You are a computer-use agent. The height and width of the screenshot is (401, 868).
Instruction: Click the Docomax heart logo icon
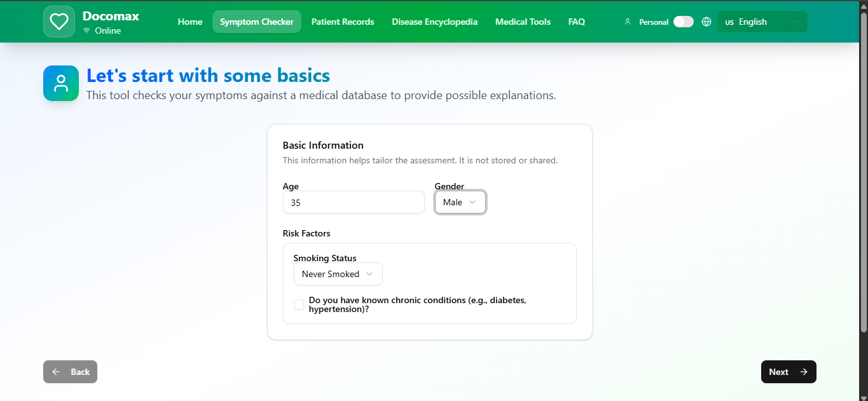coord(59,22)
